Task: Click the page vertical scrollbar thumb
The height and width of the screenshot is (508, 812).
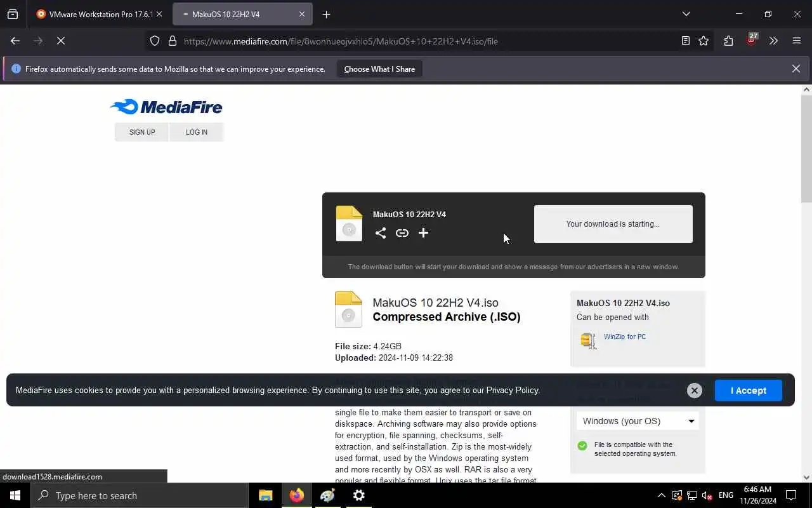Action: (806, 149)
